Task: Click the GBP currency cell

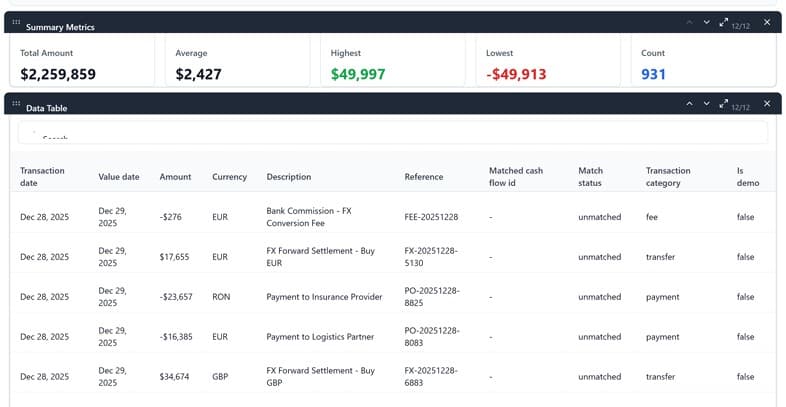Action: [x=220, y=376]
